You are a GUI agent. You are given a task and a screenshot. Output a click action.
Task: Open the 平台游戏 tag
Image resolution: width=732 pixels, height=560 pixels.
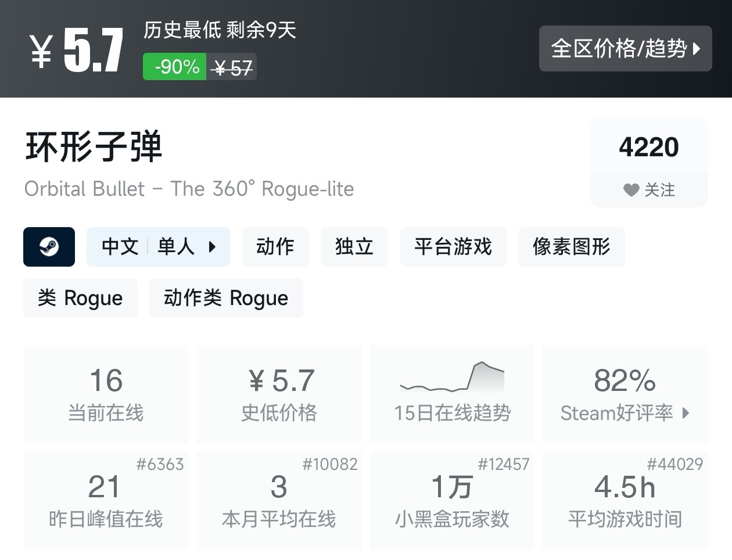453,247
